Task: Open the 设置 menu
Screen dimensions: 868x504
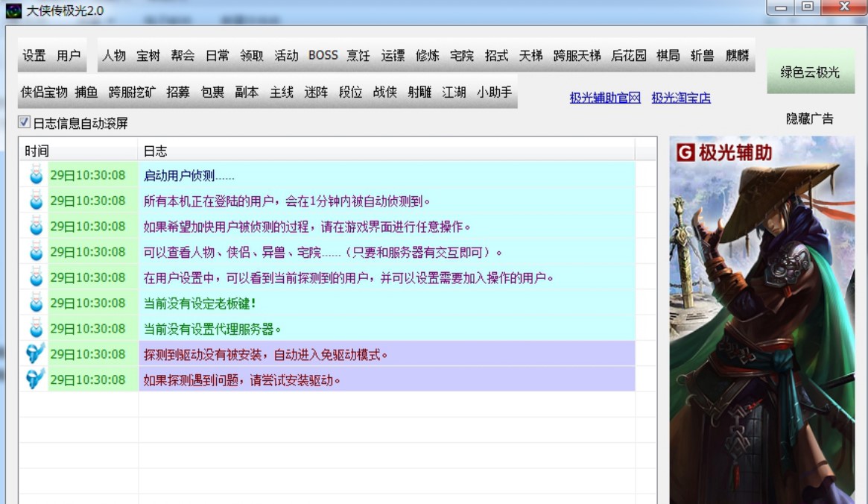Action: tap(34, 56)
